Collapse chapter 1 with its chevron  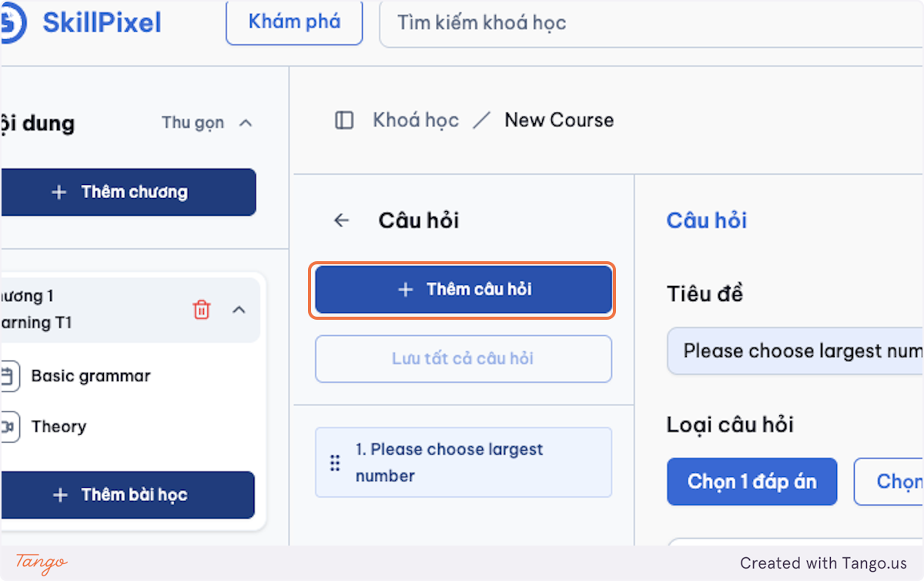click(239, 310)
